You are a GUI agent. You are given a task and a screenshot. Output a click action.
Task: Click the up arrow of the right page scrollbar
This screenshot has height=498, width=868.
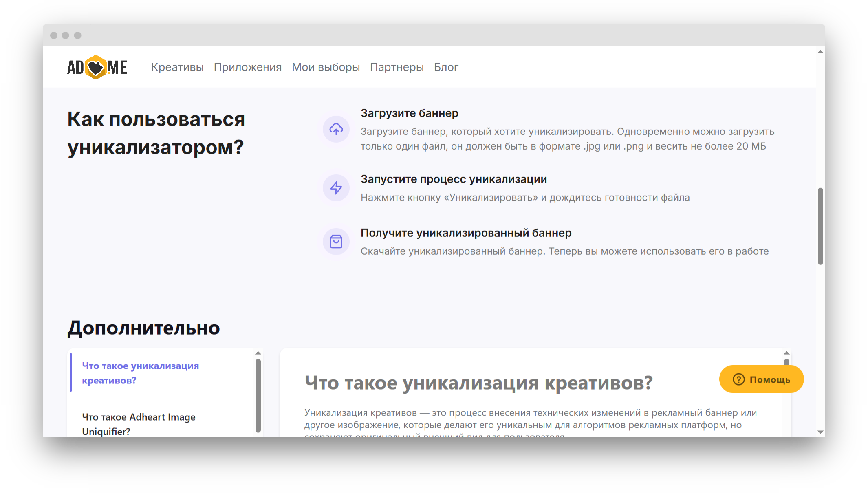(x=820, y=51)
